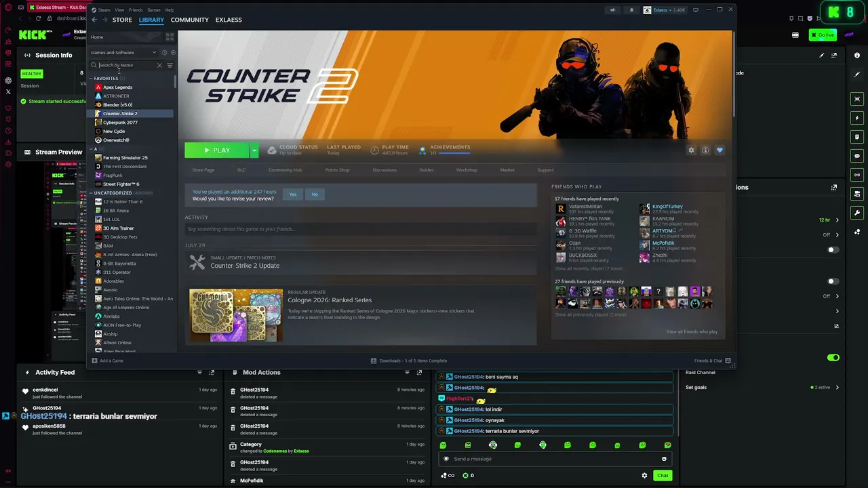Pop out the Mod Actions panel
This screenshot has width=868, height=488.
pyautogui.click(x=419, y=372)
